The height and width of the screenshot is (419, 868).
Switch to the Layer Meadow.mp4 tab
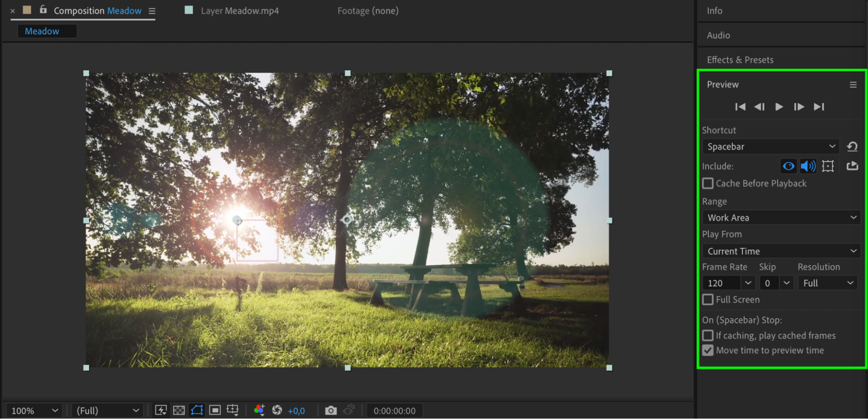coord(239,11)
